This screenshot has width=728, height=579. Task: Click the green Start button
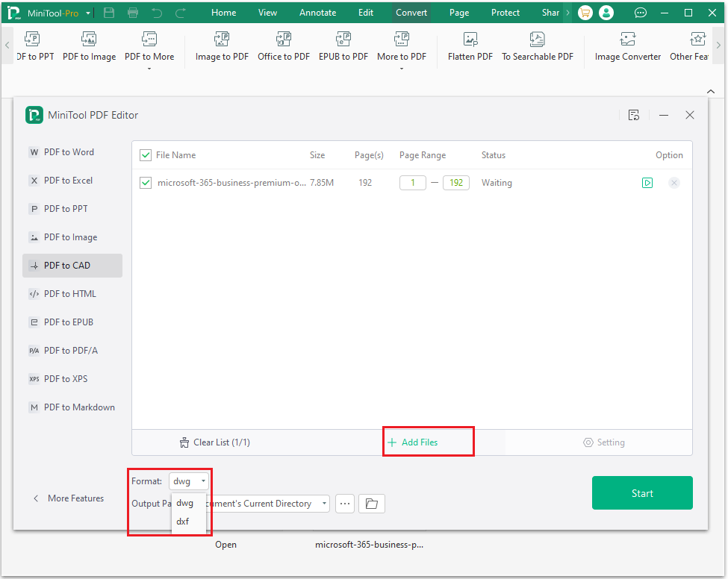[x=642, y=493]
